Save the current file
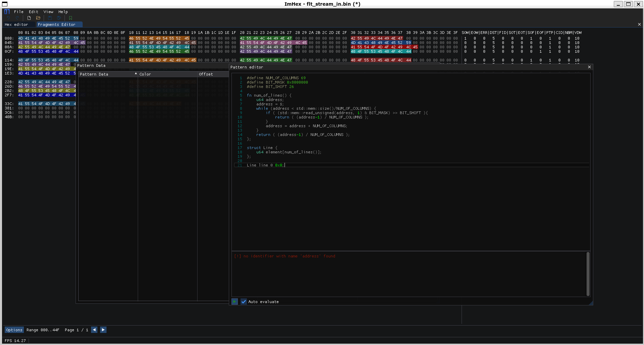Screen dimensions: 644x345 point(50,18)
